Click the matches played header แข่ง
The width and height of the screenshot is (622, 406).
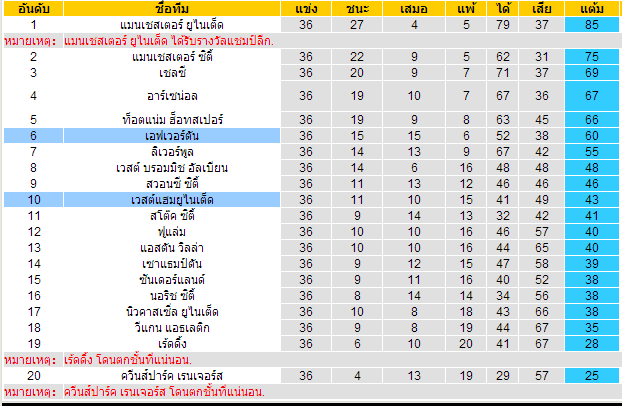pos(306,9)
